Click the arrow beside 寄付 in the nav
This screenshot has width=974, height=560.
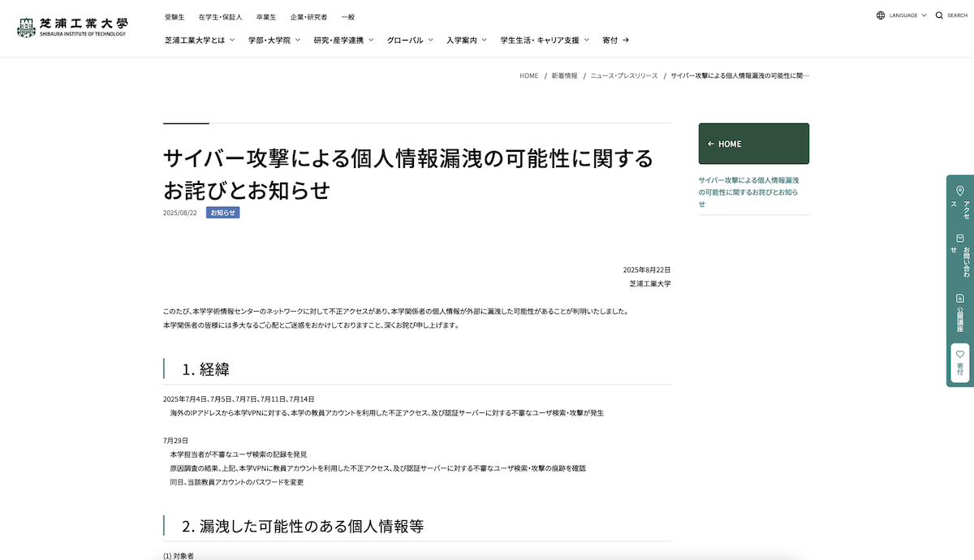[x=626, y=40]
